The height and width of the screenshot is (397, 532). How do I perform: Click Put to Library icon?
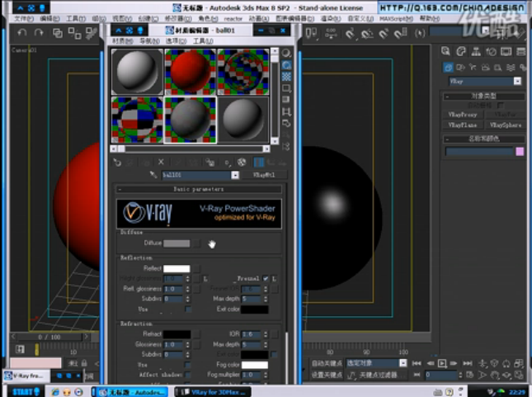click(210, 163)
